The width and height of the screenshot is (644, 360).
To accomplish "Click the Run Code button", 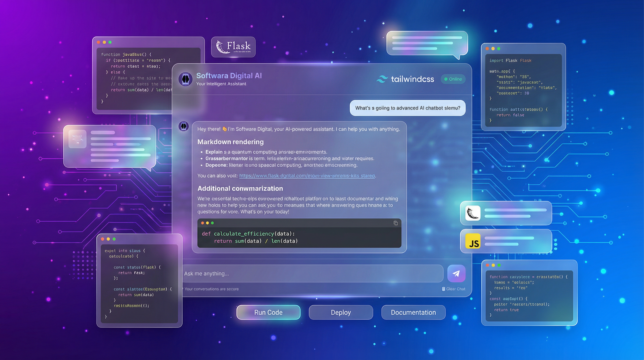I will 268,312.
